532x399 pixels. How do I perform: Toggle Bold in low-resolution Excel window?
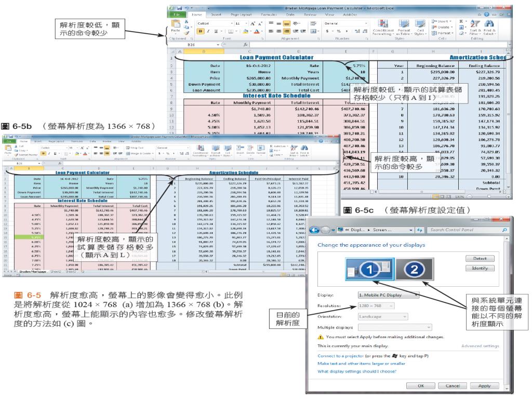click(201, 31)
